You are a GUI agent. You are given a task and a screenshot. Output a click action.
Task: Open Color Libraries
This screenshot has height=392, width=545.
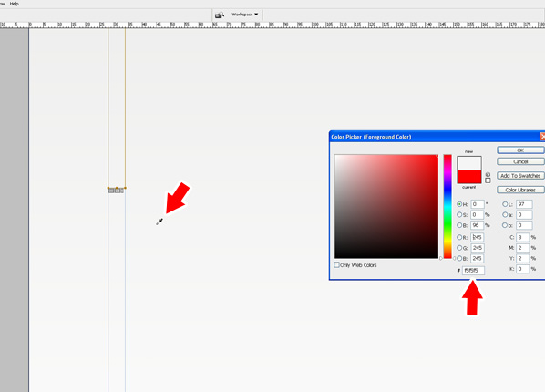pos(520,190)
